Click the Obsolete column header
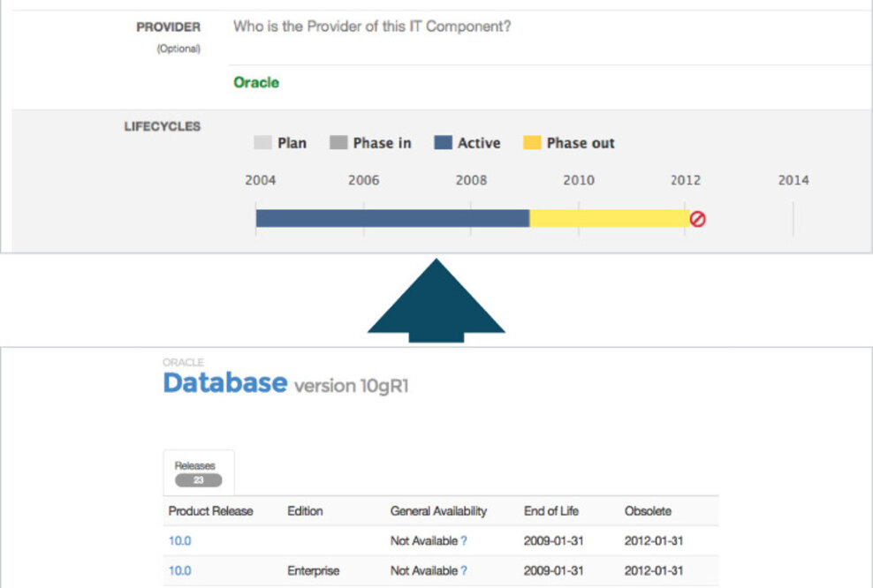This screenshot has height=588, width=873. tap(648, 511)
